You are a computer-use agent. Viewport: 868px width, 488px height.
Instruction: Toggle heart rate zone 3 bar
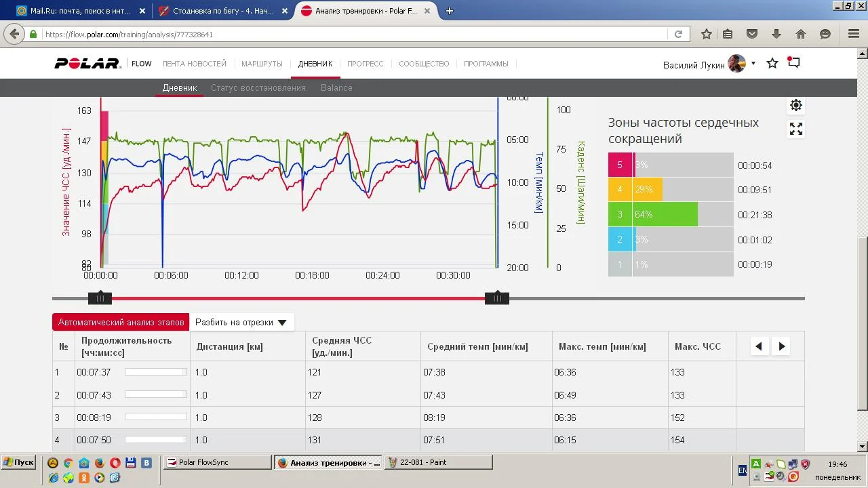coord(671,215)
